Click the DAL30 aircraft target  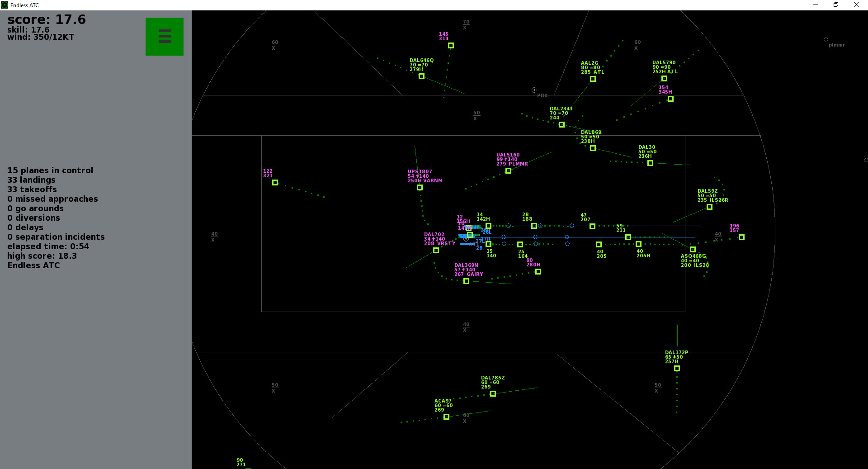[x=650, y=163]
